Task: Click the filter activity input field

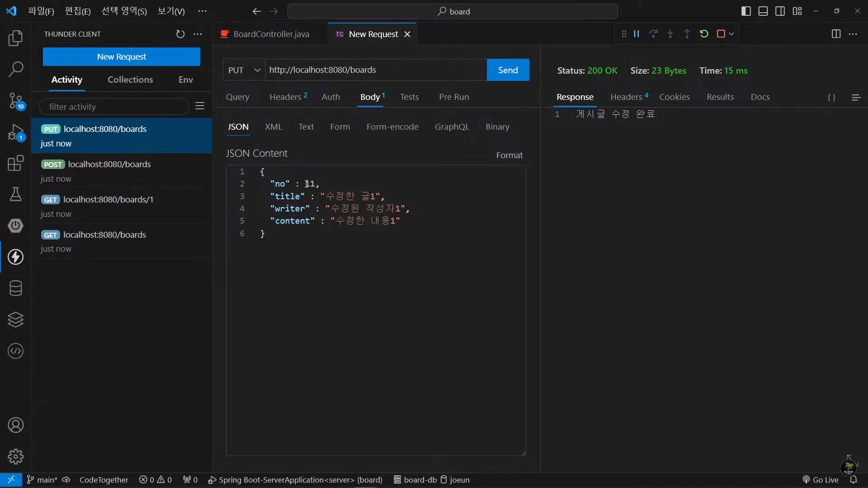Action: click(114, 107)
